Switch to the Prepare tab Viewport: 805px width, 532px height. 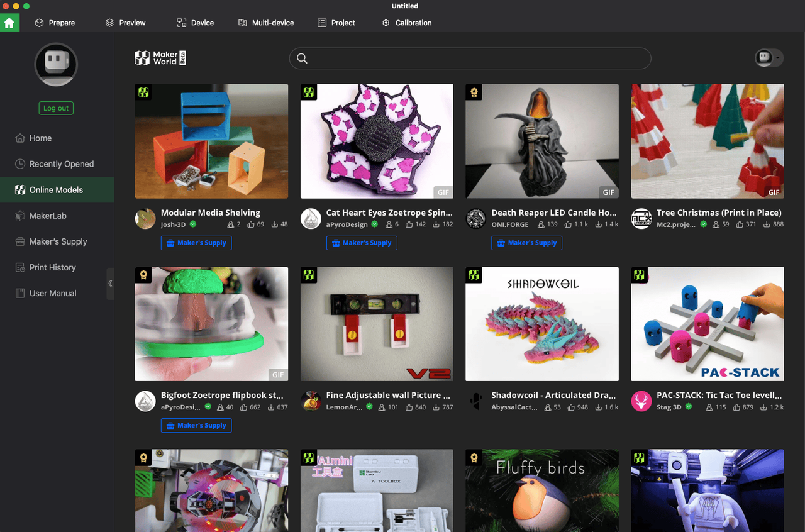click(55, 23)
